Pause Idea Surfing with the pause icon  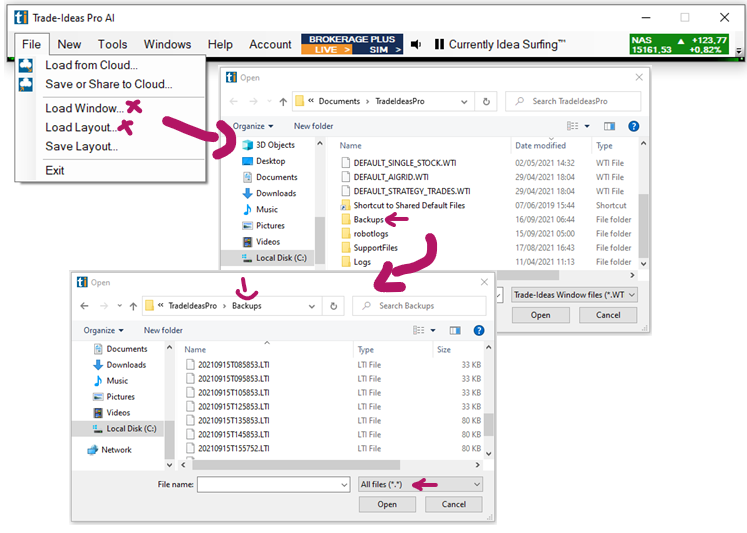click(438, 44)
